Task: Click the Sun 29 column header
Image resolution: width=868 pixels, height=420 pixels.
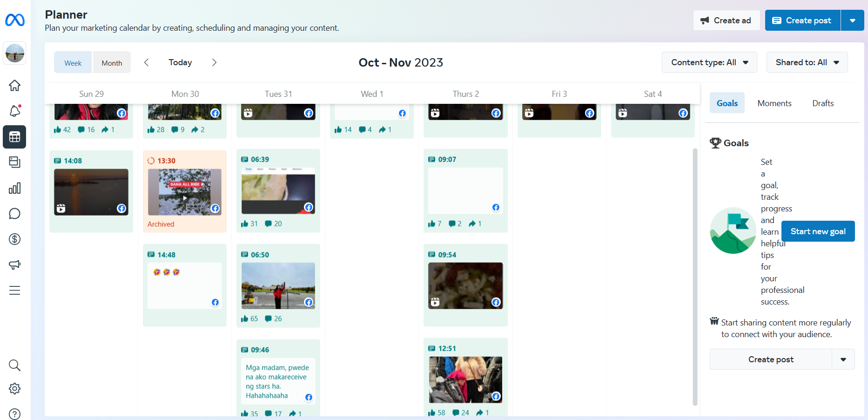Action: coord(91,94)
